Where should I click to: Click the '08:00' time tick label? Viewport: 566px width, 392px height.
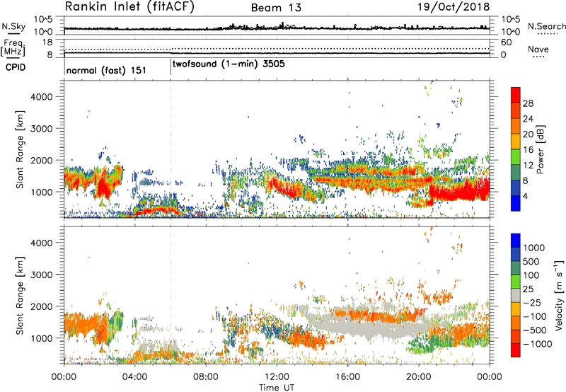click(x=205, y=377)
